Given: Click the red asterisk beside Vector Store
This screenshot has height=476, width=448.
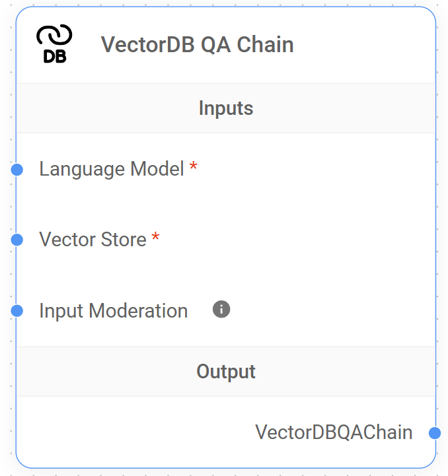Looking at the screenshot, I should pos(155,238).
